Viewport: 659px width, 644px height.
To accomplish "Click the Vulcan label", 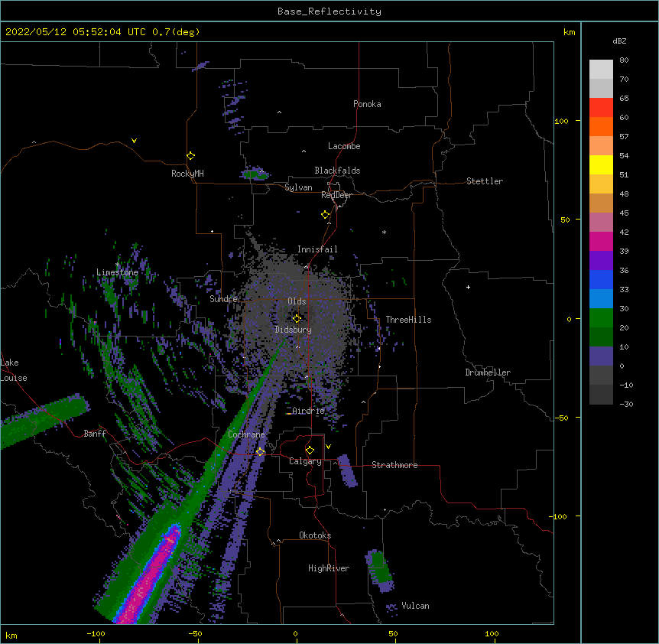I will 415,606.
